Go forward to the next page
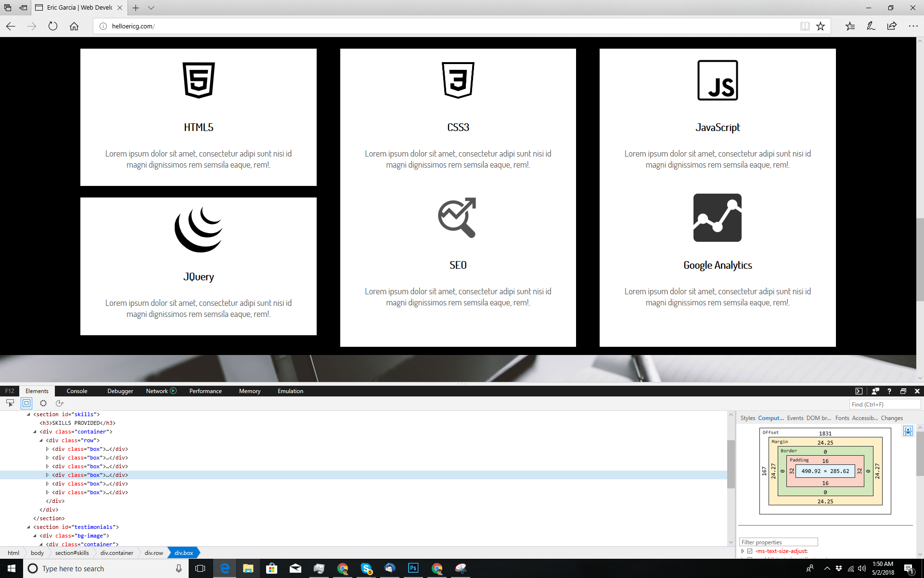 pos(32,26)
